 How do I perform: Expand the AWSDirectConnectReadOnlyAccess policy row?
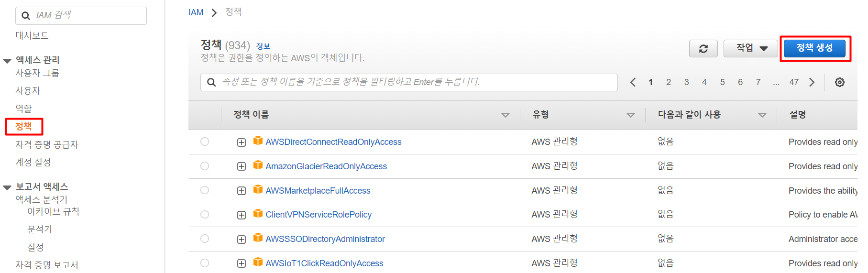(242, 142)
